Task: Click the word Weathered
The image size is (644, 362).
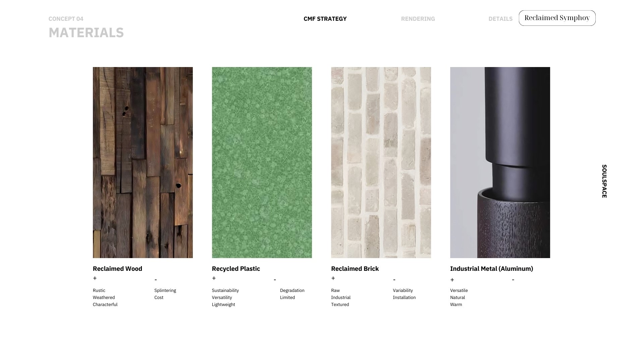Action: click(x=104, y=298)
